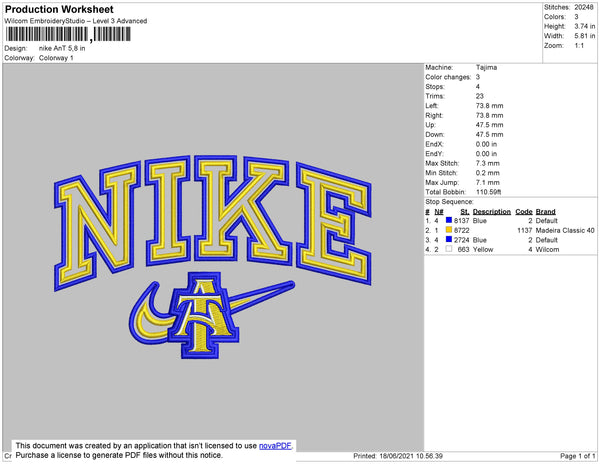
Task: Click Machine value 'Tajima'
Action: [x=486, y=67]
